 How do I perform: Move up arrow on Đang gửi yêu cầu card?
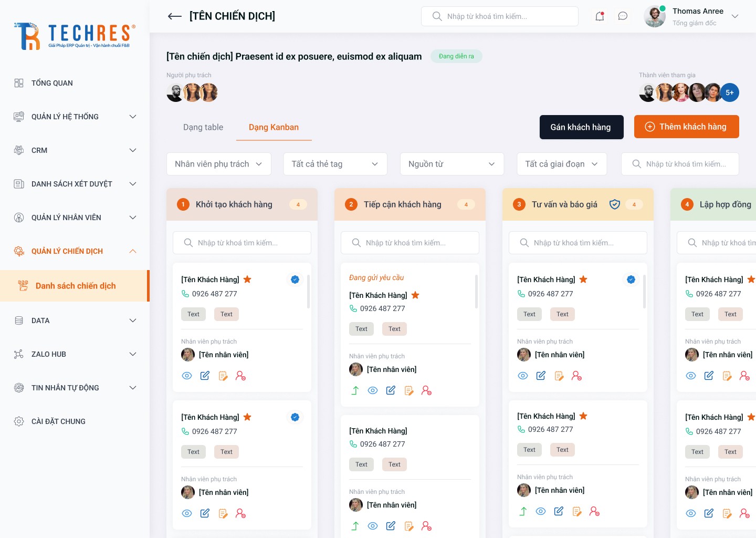pyautogui.click(x=355, y=390)
